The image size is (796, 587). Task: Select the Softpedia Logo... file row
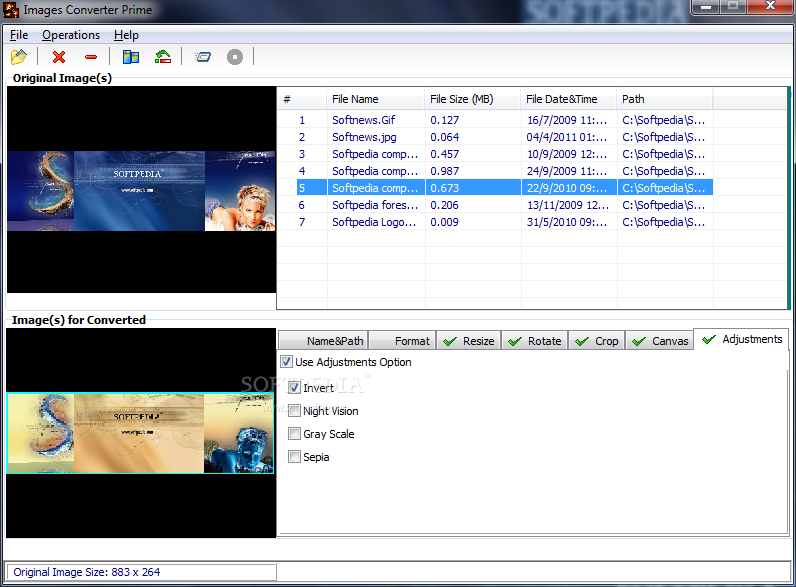[x=495, y=222]
